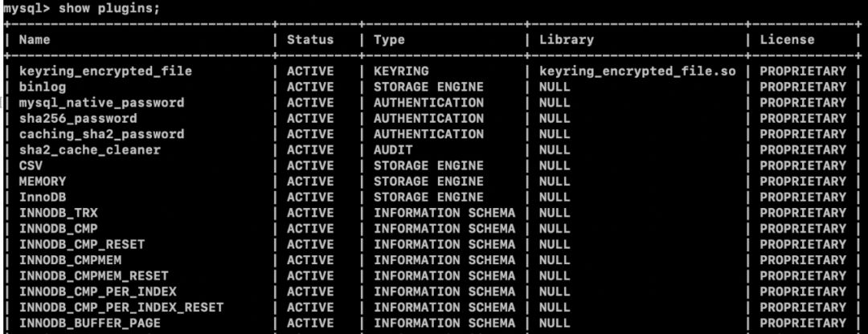Click the Name column header
This screenshot has width=868, height=334.
(x=35, y=39)
